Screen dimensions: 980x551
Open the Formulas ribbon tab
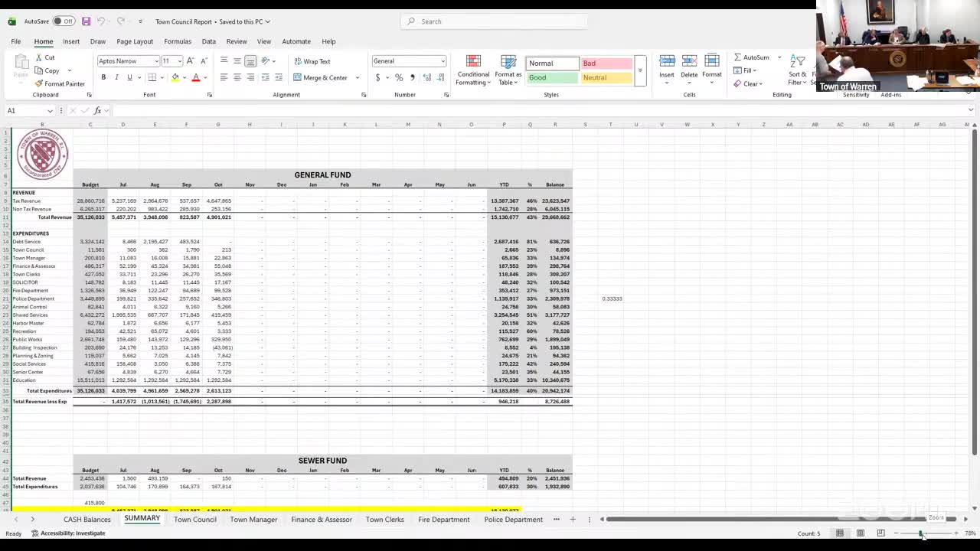(x=178, y=41)
